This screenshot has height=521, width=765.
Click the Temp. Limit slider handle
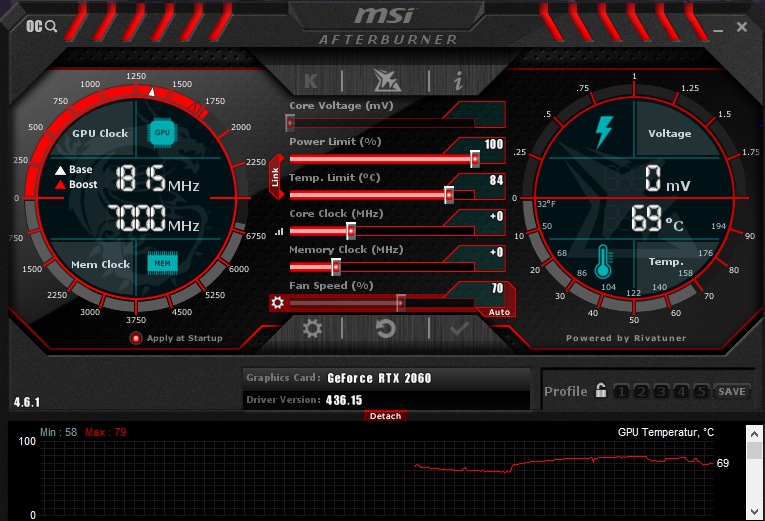[x=449, y=195]
